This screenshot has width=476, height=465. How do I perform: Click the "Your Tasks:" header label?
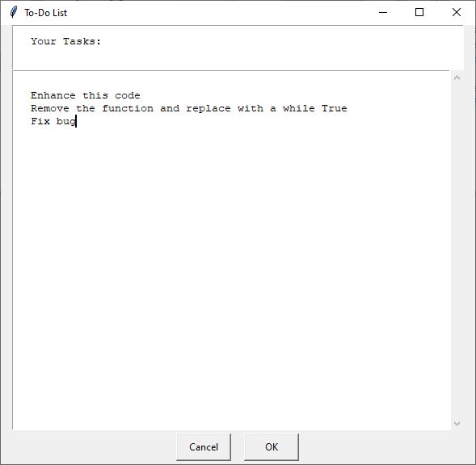(x=66, y=41)
